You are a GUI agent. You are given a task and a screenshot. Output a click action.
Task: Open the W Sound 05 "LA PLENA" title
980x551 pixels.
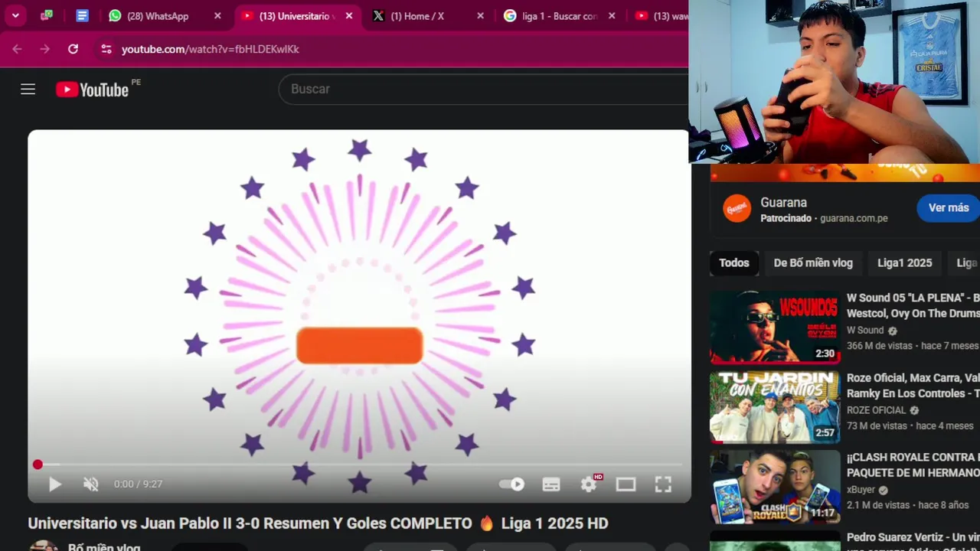[x=913, y=305]
